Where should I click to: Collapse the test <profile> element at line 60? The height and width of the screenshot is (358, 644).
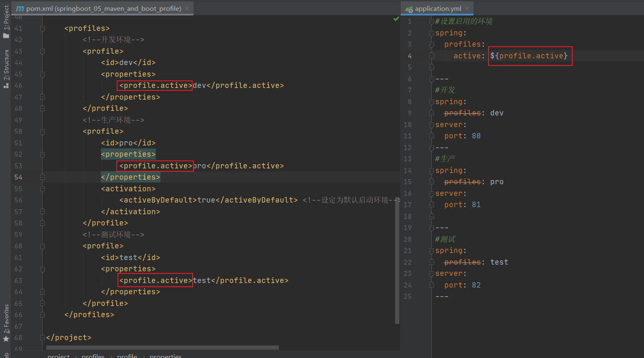point(43,246)
